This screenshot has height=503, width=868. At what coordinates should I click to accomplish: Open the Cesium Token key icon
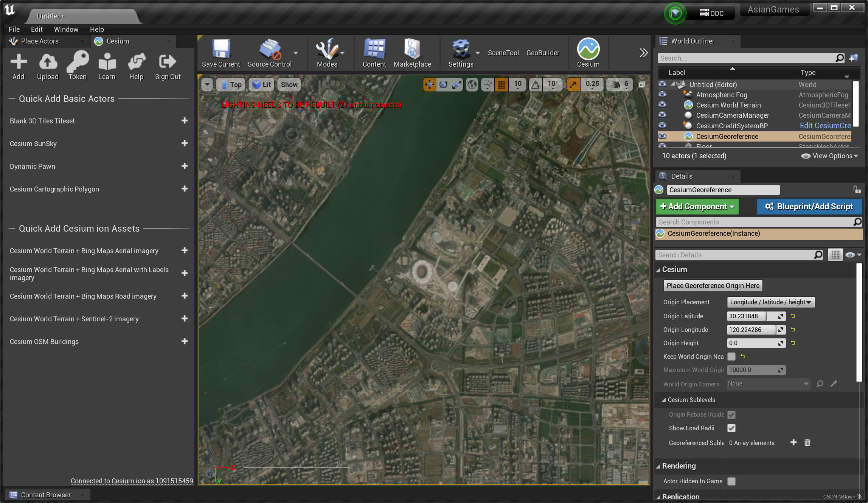coord(78,61)
